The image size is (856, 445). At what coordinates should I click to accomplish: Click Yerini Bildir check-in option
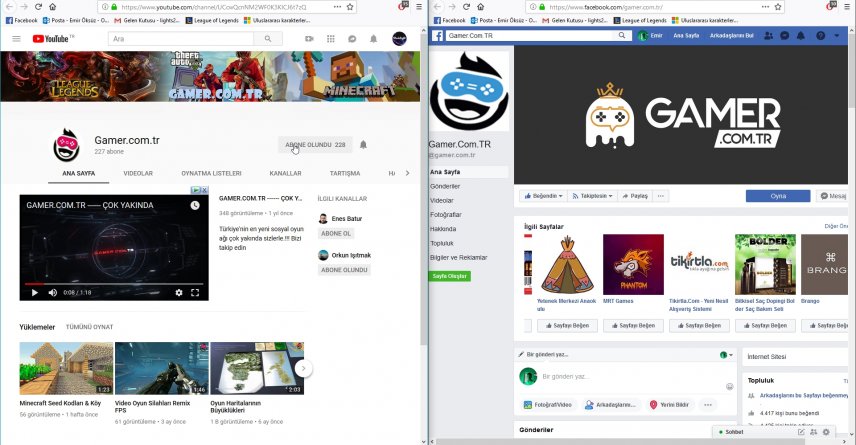coord(669,405)
